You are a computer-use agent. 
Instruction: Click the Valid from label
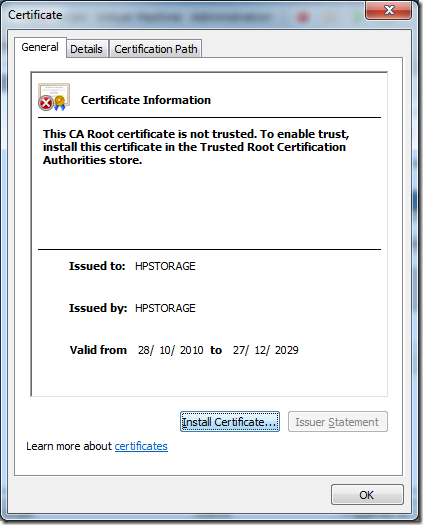98,350
